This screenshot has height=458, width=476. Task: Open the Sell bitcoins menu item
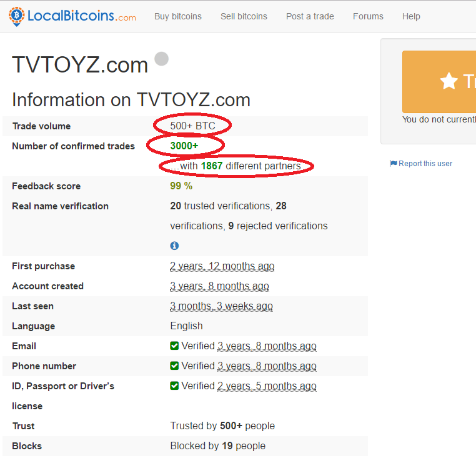click(x=244, y=16)
